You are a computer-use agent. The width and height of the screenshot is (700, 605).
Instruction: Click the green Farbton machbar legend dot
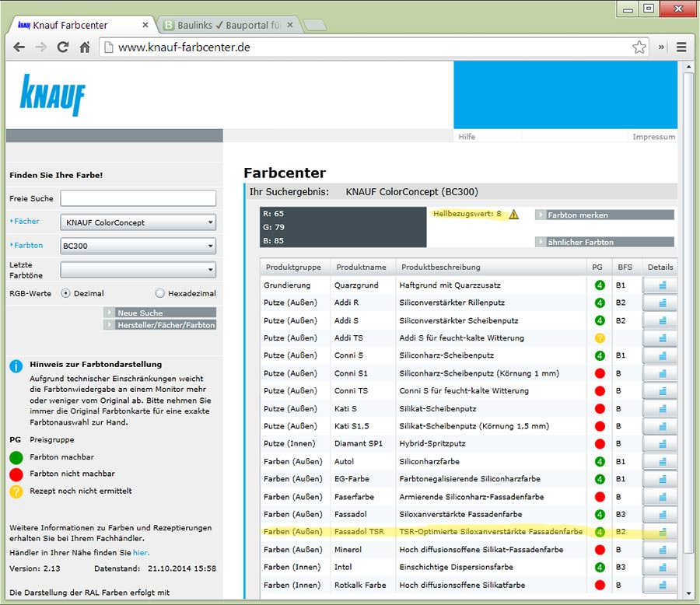point(16,458)
